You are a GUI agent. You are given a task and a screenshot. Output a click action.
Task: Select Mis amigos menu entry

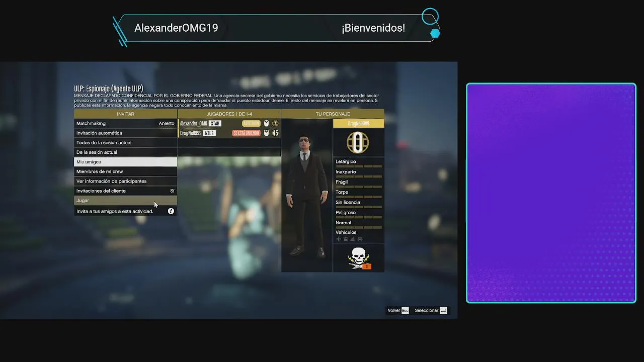[x=125, y=162]
